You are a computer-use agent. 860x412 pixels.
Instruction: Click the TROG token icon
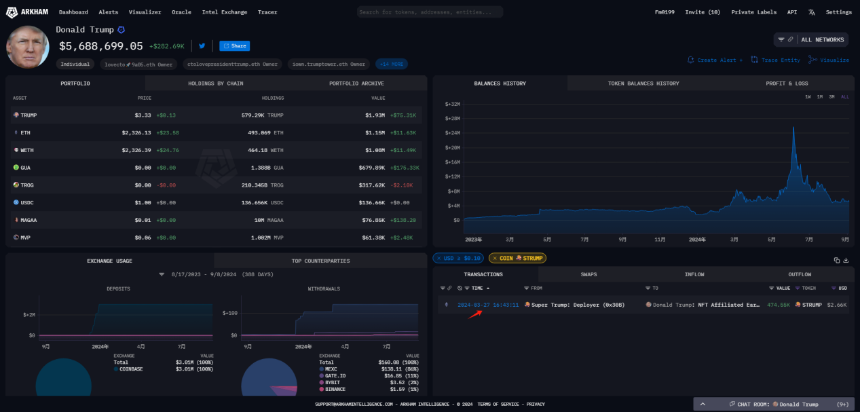click(15, 185)
